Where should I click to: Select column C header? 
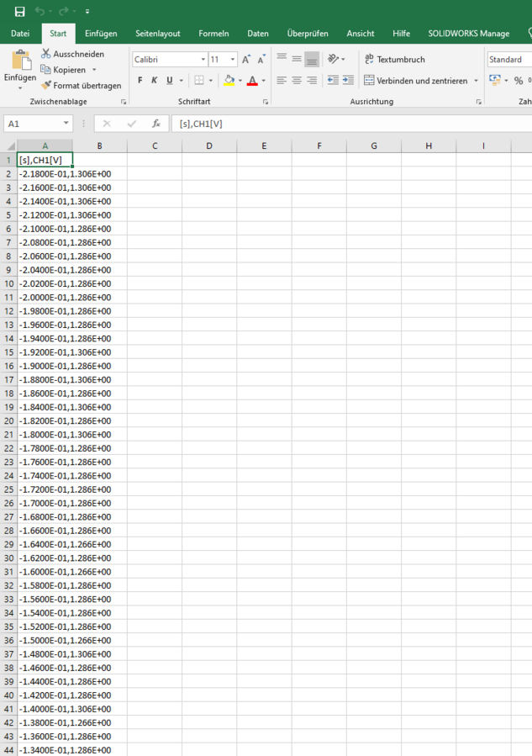[x=155, y=146]
